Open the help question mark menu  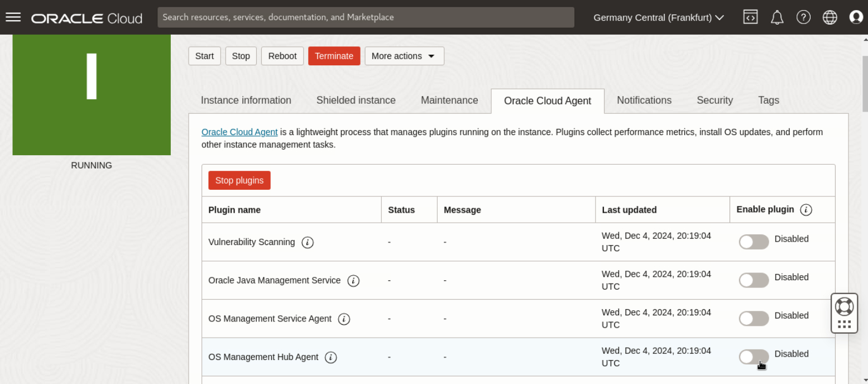[803, 17]
